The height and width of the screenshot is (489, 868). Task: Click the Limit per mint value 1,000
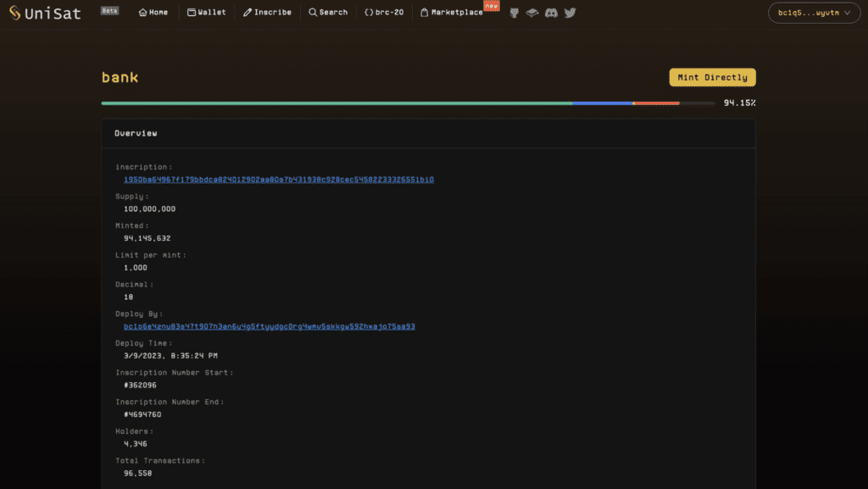coord(136,268)
